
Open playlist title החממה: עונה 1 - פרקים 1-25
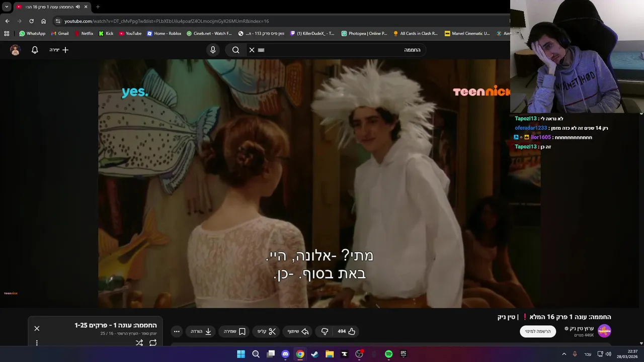[116, 325]
